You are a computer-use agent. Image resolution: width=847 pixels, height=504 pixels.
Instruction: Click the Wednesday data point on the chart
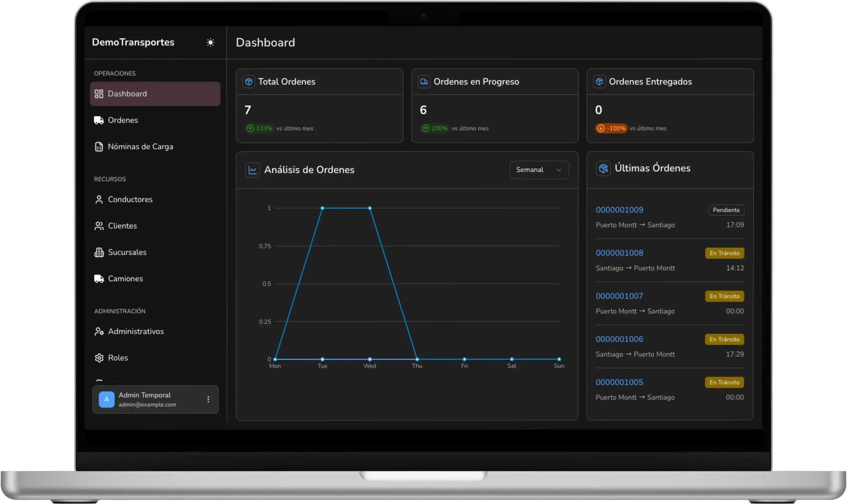[369, 208]
